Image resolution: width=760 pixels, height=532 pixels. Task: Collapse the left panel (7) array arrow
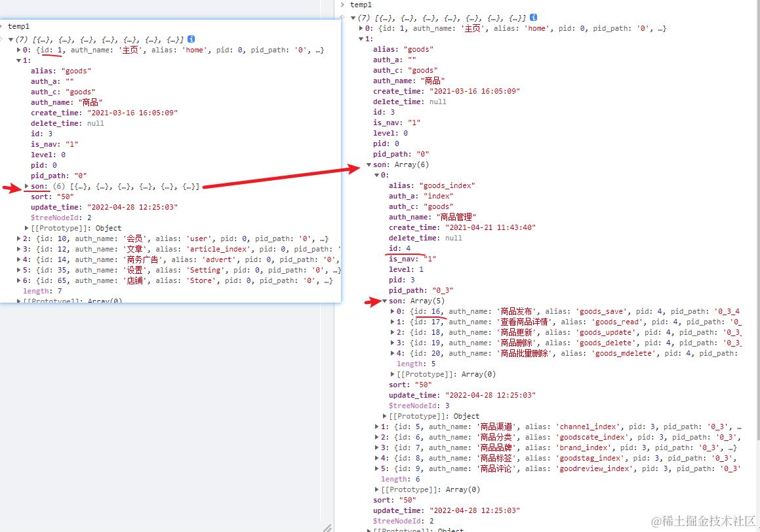click(x=10, y=40)
